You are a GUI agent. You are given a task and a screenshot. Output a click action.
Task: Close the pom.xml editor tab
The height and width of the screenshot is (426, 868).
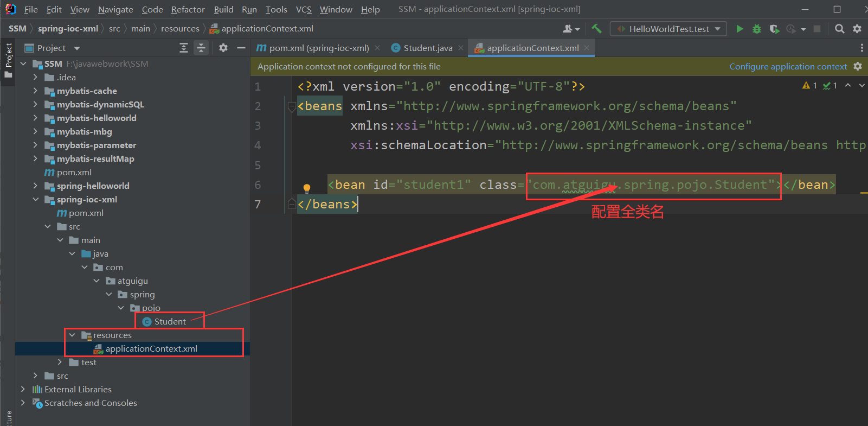377,48
